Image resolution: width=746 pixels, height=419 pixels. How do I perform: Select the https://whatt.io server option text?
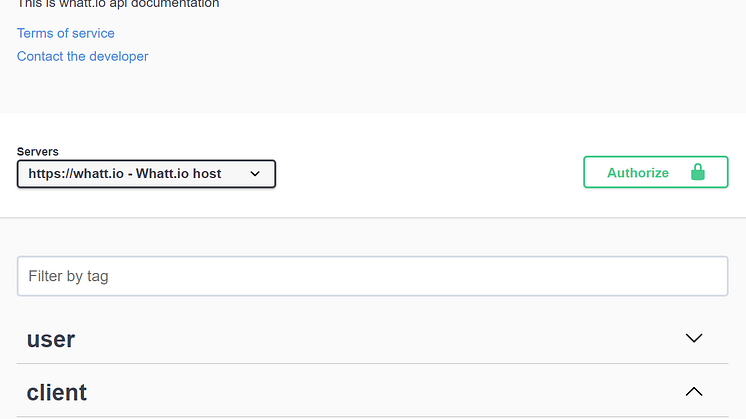[76, 174]
